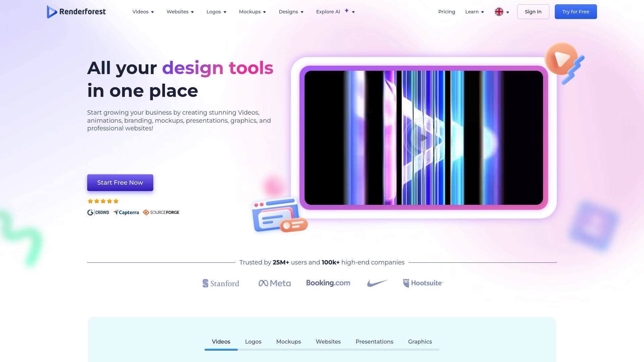The image size is (644, 362).
Task: Toggle the Learn dropdown menu open
Action: [475, 11]
